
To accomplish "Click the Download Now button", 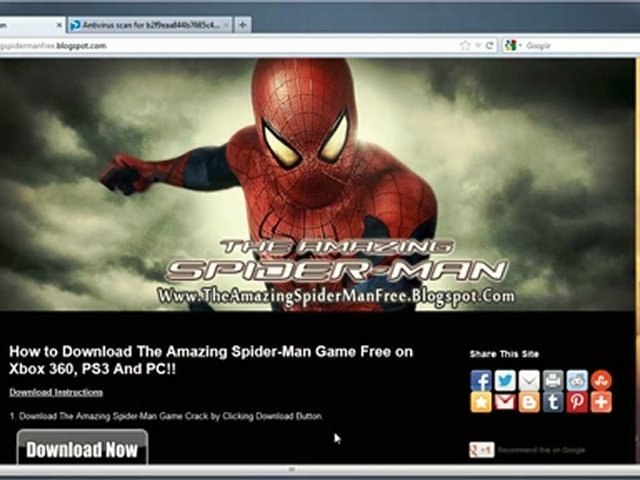I will [x=82, y=447].
